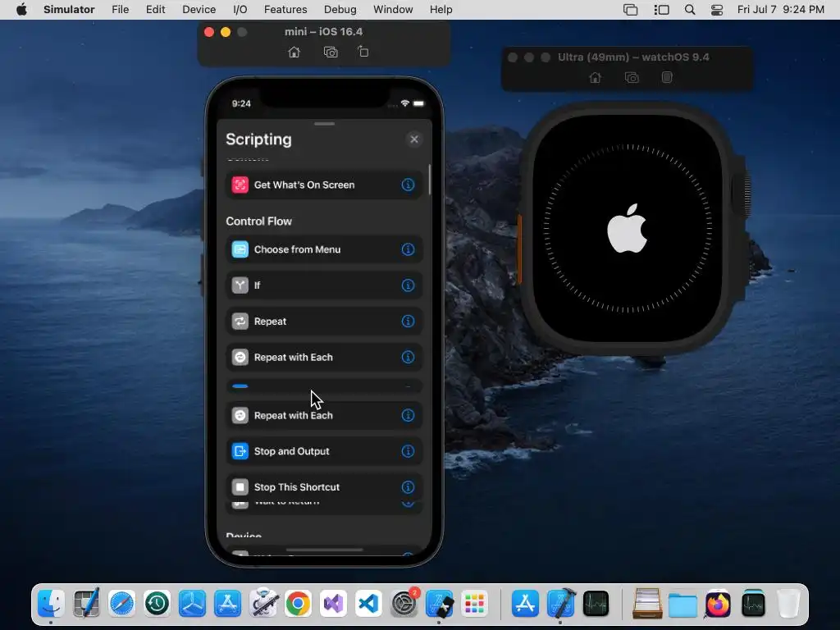Image resolution: width=840 pixels, height=630 pixels.
Task: Click the screen mirroring menu bar icon
Action: (631, 10)
